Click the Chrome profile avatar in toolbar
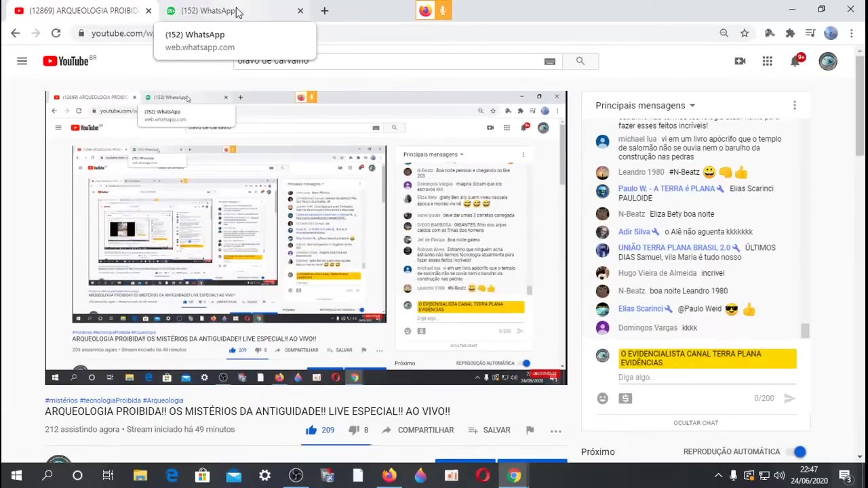868x488 pixels. pos(831,33)
